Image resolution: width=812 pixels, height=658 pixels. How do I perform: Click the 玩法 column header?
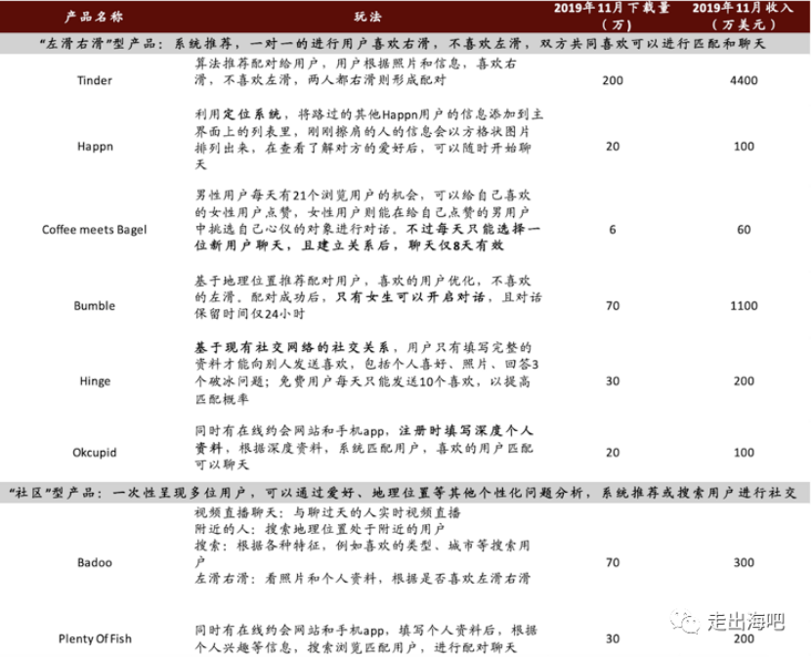(367, 17)
